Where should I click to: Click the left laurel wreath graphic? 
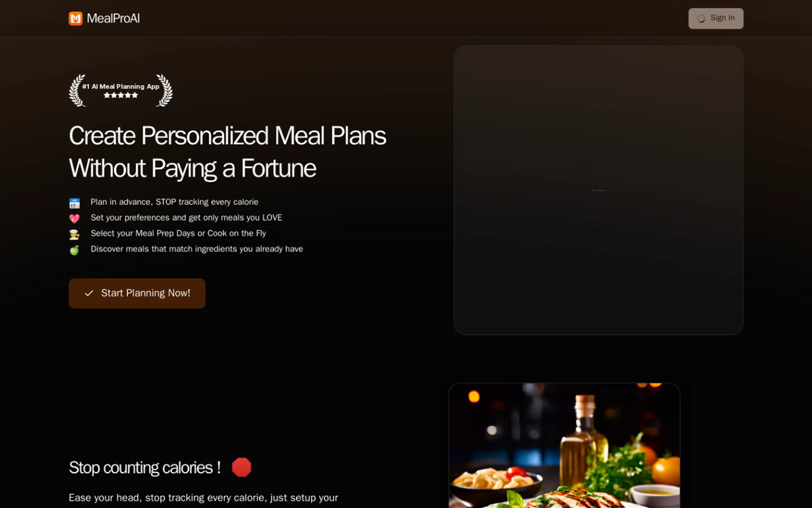pyautogui.click(x=77, y=91)
